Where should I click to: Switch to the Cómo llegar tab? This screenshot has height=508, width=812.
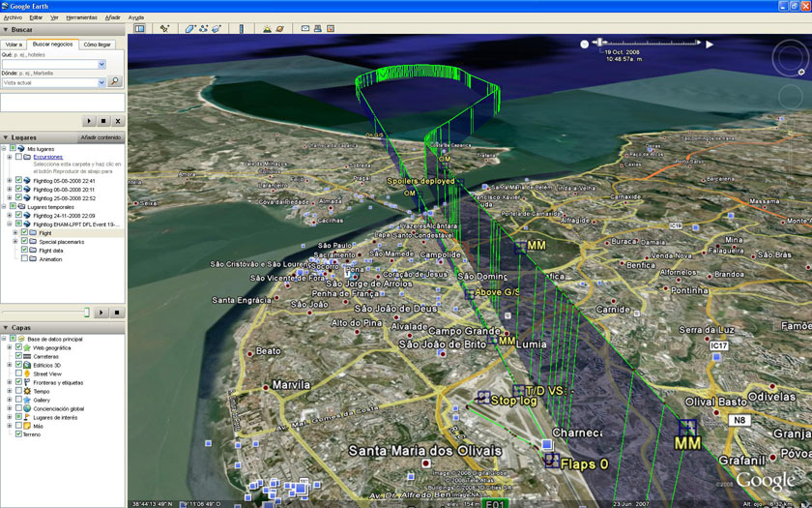(x=98, y=45)
